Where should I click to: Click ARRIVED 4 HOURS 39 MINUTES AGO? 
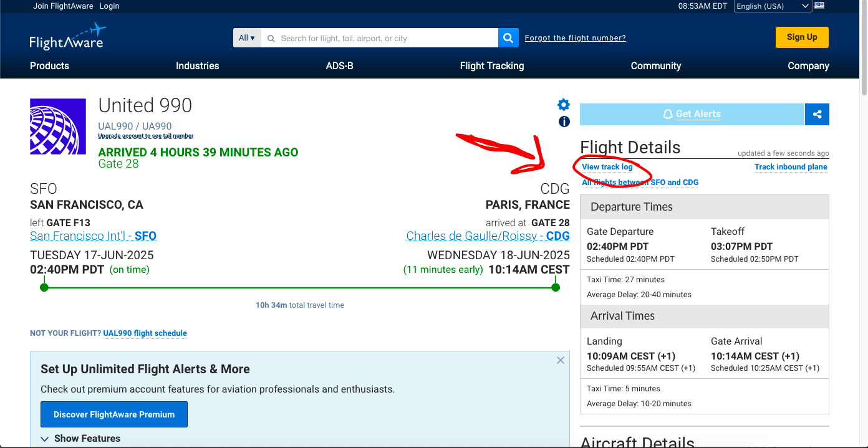pyautogui.click(x=198, y=152)
